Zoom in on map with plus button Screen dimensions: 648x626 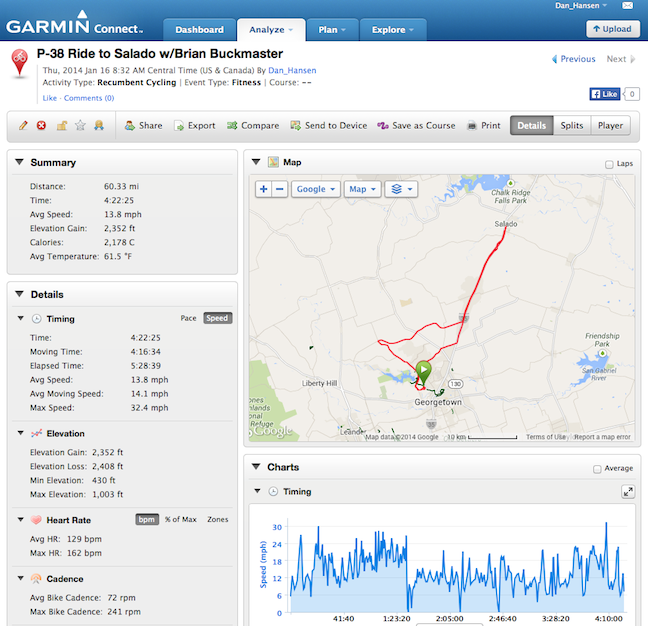click(264, 189)
